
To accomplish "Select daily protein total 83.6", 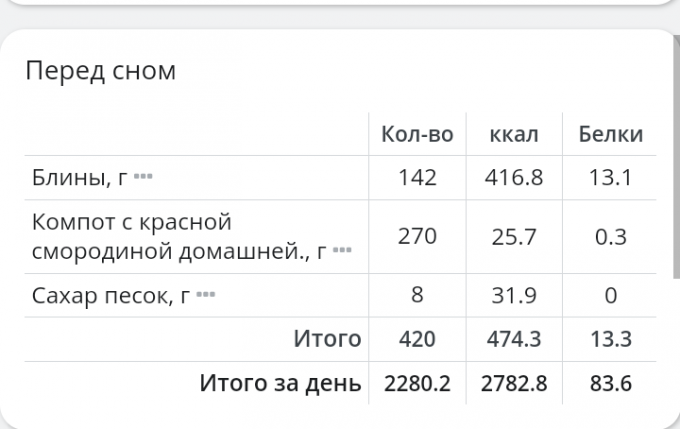I will (611, 383).
